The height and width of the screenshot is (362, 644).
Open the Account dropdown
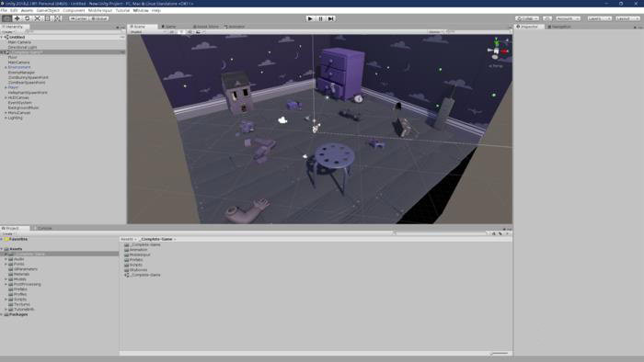point(568,18)
